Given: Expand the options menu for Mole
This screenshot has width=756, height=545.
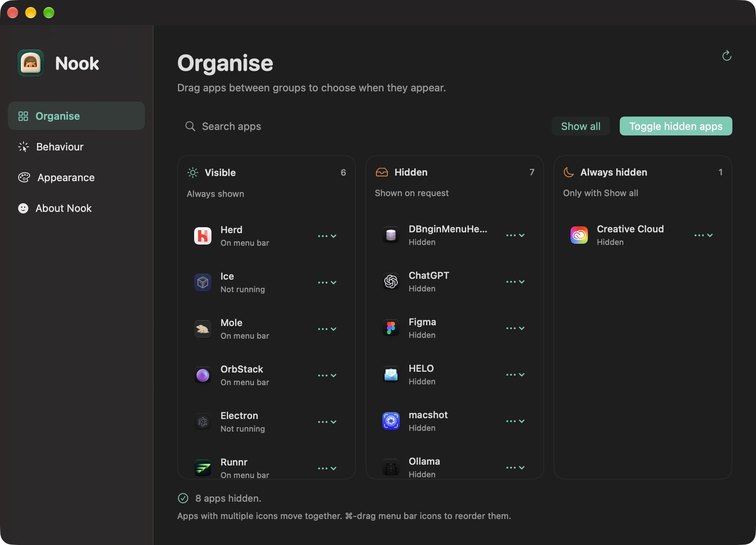Looking at the screenshot, I should click(327, 329).
